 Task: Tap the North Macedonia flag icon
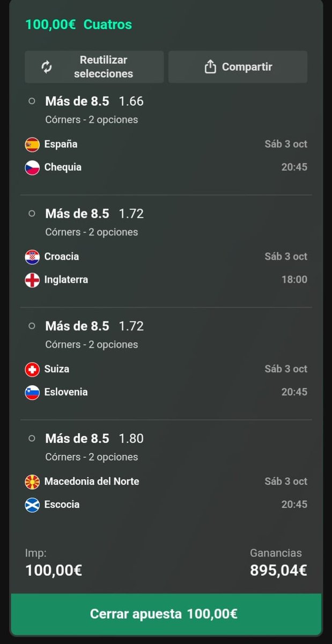tap(32, 482)
